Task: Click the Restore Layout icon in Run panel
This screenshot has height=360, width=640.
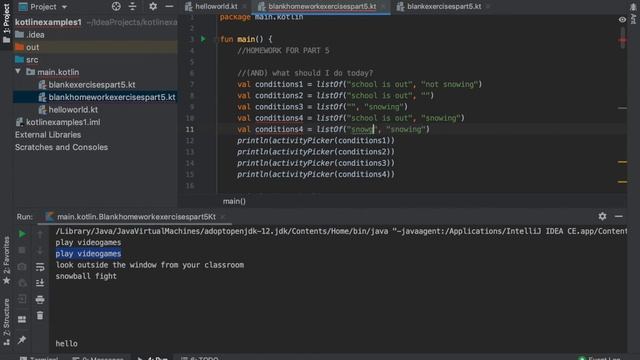Action: tap(22, 319)
